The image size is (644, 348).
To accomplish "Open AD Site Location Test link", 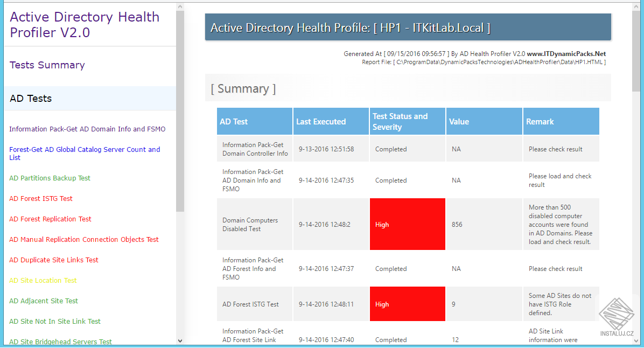I will tap(43, 281).
